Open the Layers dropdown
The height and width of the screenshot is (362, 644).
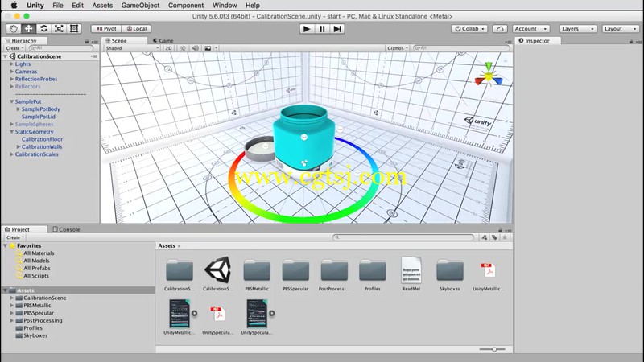(578, 29)
